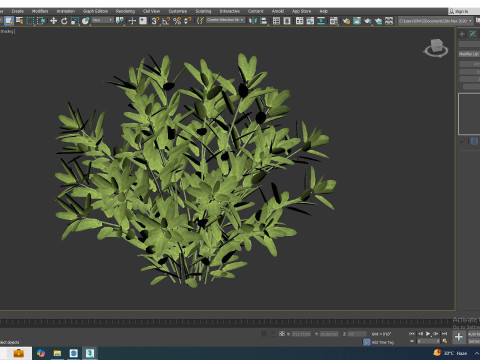Viewport: 480px width, 360px height.
Task: Activate the Select and Rotate tool
Action: (x=64, y=21)
